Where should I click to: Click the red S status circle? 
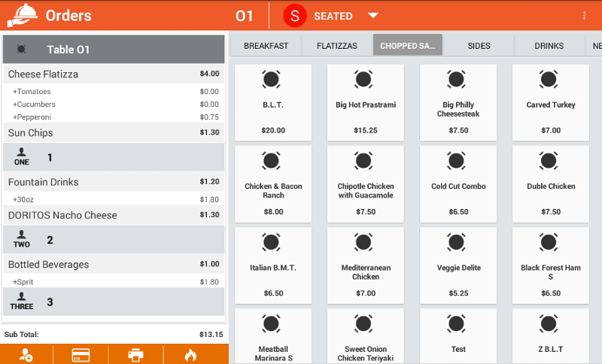pos(295,16)
